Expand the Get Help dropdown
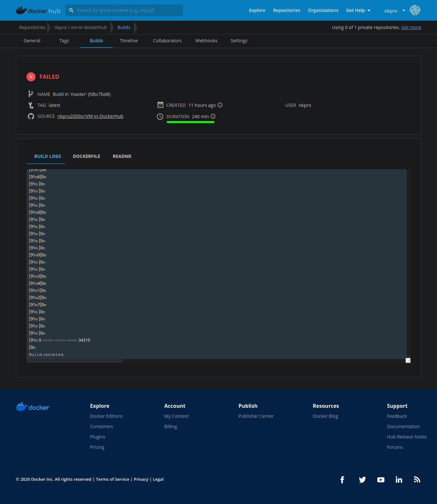The width and height of the screenshot is (437, 504). (358, 10)
